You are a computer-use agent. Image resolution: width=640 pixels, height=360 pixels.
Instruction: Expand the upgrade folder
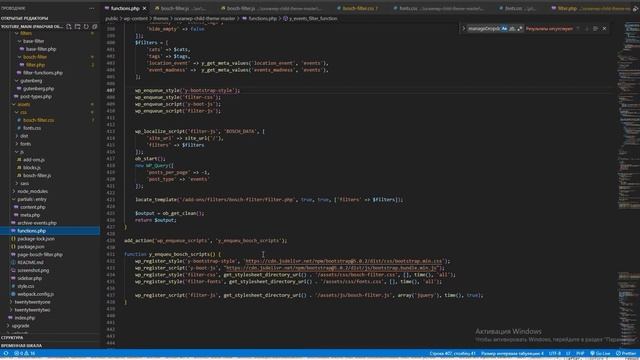tap(18, 326)
